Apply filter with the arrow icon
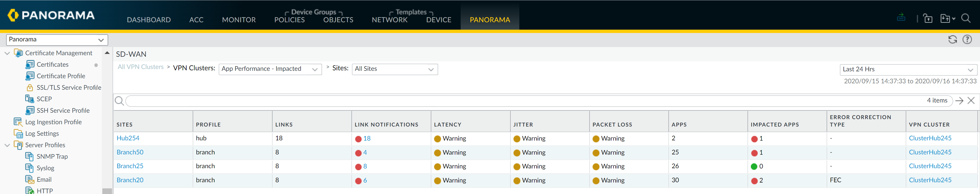Screen dimensions: 980x194 coord(959,101)
